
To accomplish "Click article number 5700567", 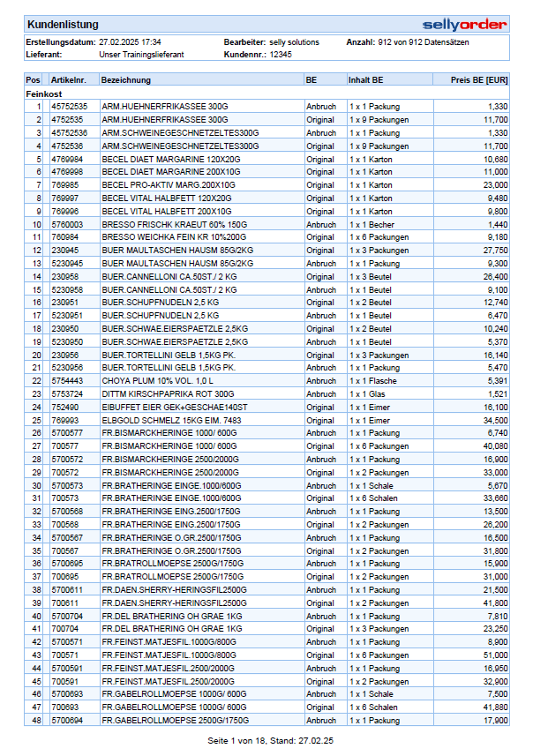I will pos(67,538).
